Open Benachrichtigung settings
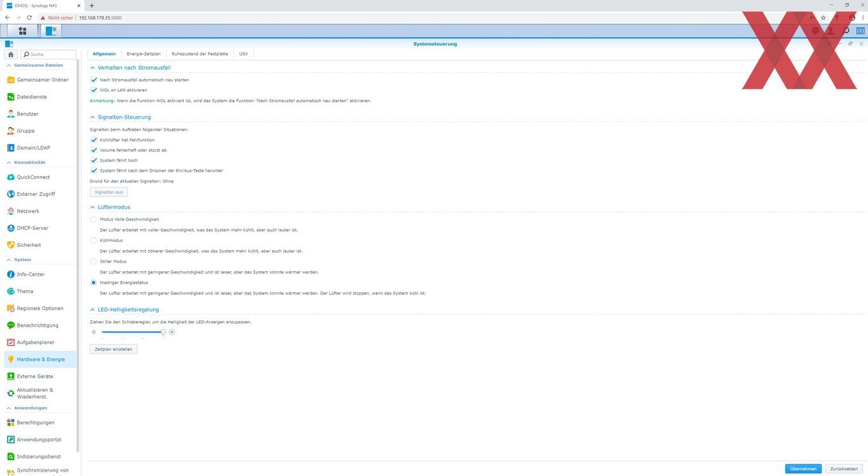The height and width of the screenshot is (476, 868). (40, 325)
